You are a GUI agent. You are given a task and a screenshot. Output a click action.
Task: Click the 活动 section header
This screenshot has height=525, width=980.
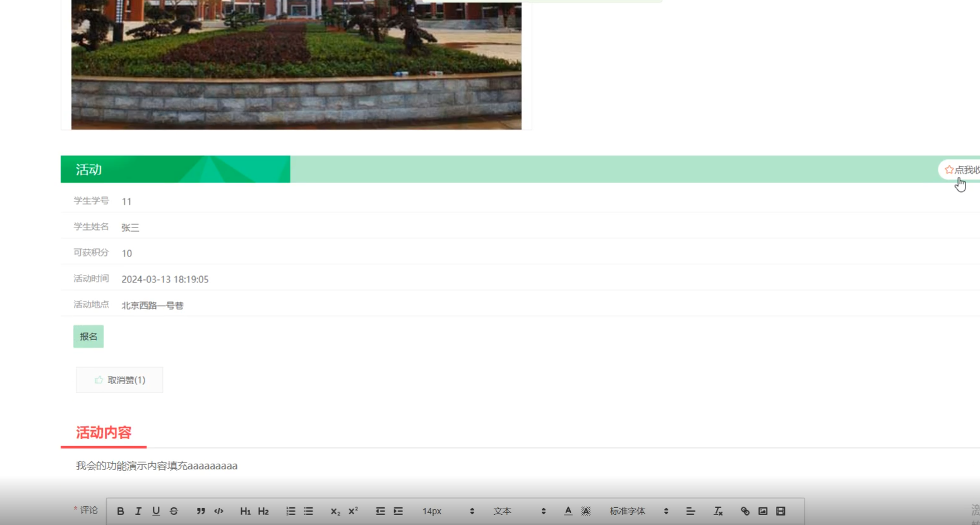click(x=176, y=169)
